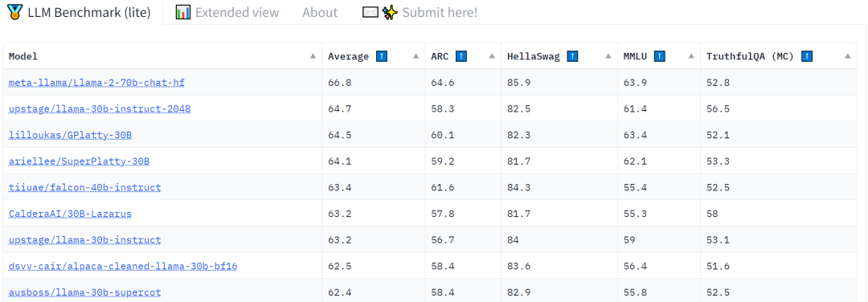
Task: Open lilloukas/GPlatty-30B model link
Action: pos(70,135)
